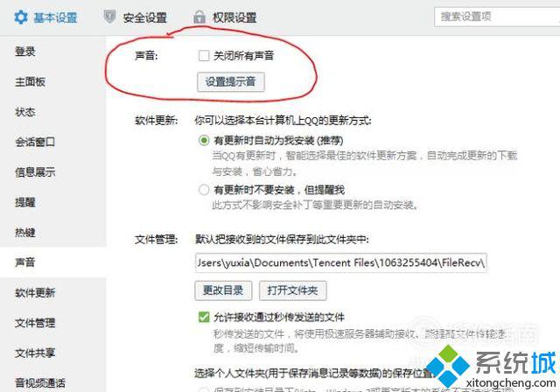Click the 更改目录 button

coord(223,290)
